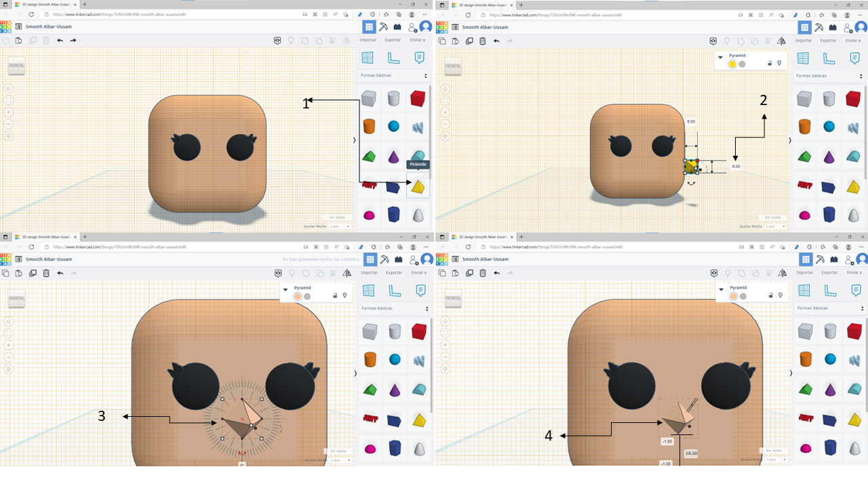The image size is (868, 488).
Task: Toggle the Pyramid hide lightbulb, bottom-left window
Action: (x=344, y=296)
